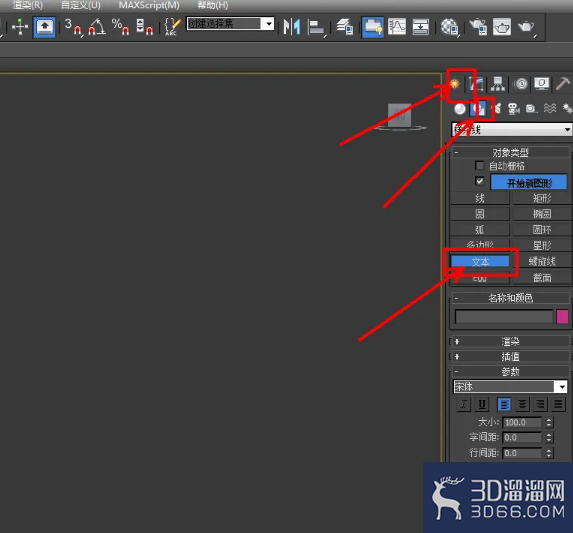Toggle the Spinner Snap icon
This screenshot has height=533, width=573.
click(x=145, y=27)
